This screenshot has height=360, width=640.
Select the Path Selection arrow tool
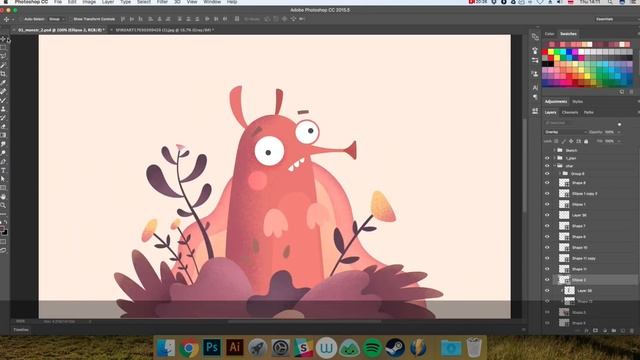(x=3, y=179)
